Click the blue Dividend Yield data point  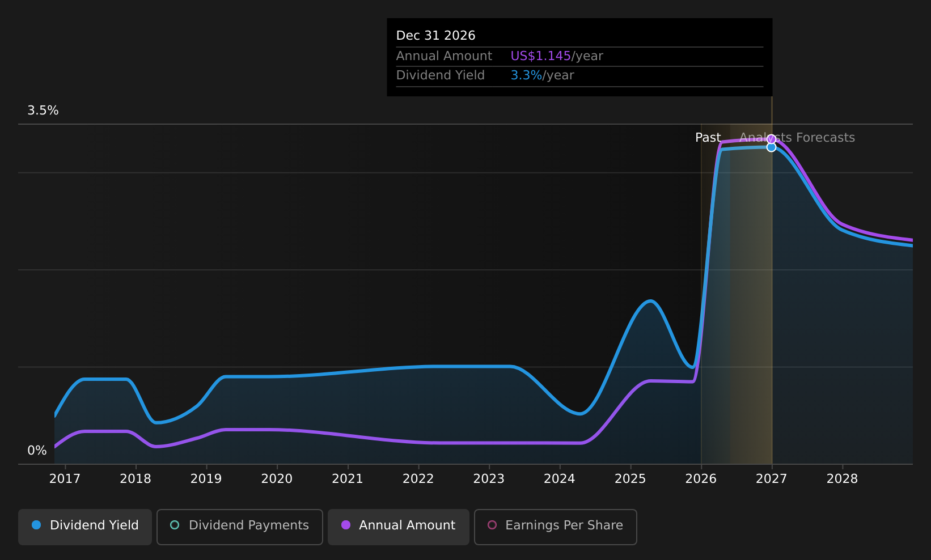coord(771,147)
